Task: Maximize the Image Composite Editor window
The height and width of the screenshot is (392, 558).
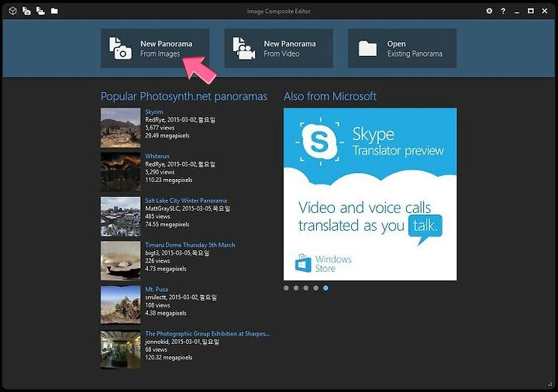Action: click(531, 11)
